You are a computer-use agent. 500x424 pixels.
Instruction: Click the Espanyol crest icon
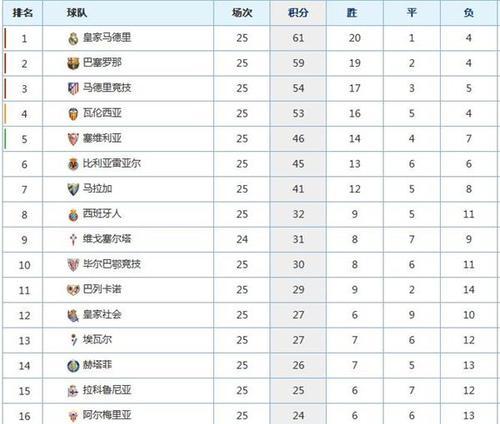pyautogui.click(x=73, y=215)
